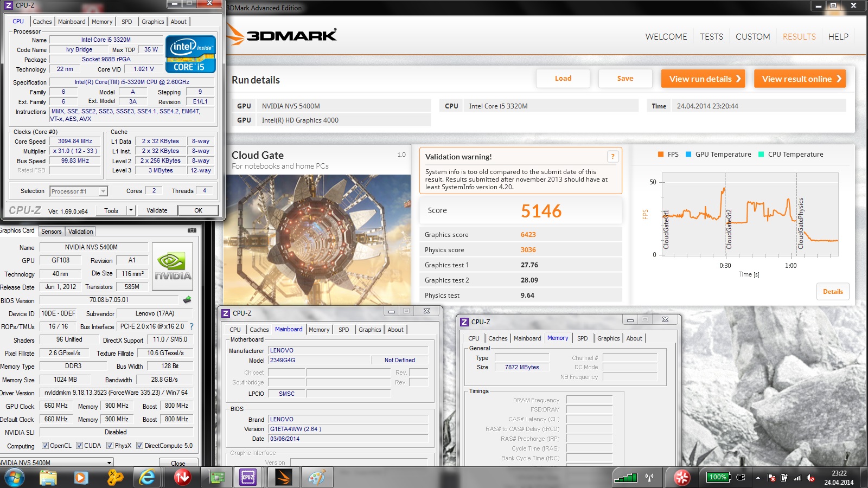Click the green signal bars taskbar icon
The height and width of the screenshot is (488, 868).
pyautogui.click(x=626, y=478)
